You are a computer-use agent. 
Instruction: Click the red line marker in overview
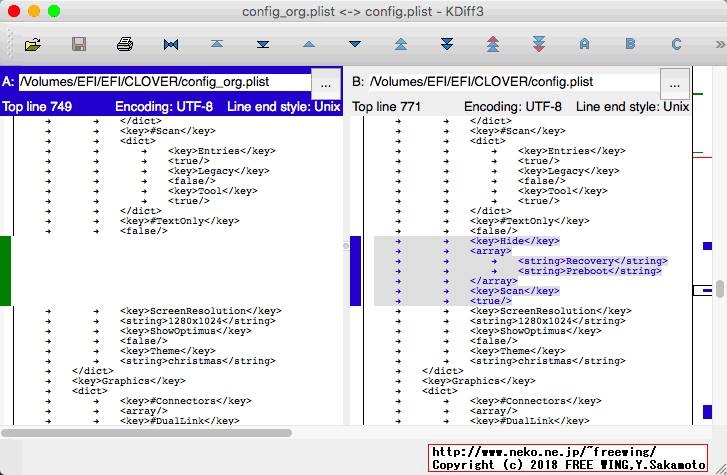pos(702,157)
